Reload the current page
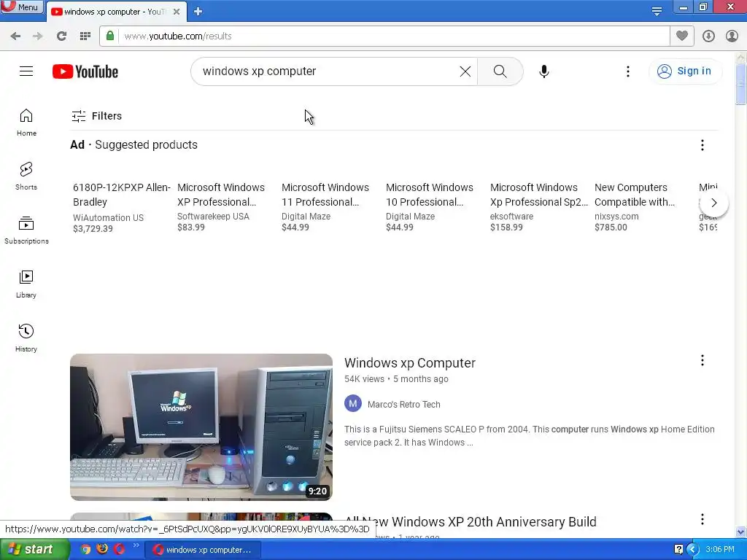This screenshot has width=747, height=560. (x=61, y=36)
